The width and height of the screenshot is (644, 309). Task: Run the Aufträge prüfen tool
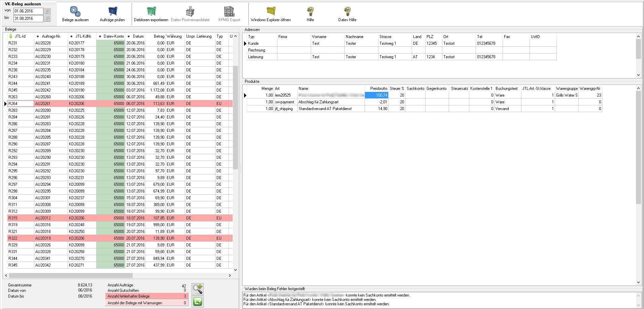(112, 12)
